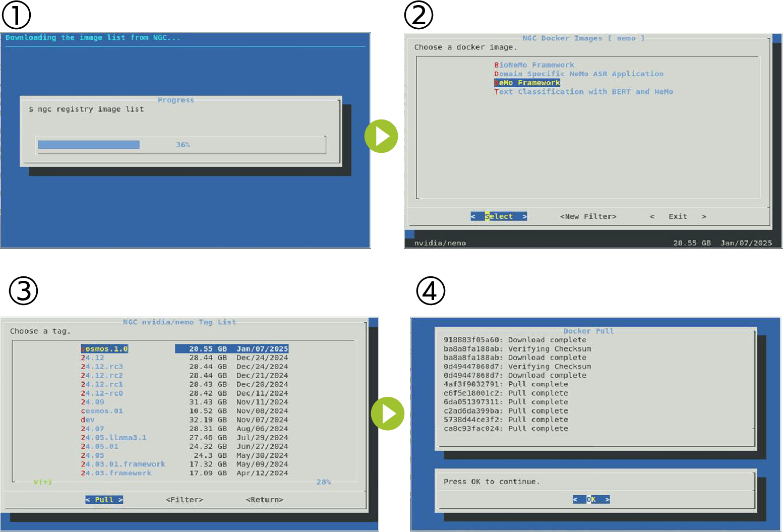Click the 0d49447868d7 Download complete line
The height and width of the screenshot is (532, 783).
coord(515,375)
